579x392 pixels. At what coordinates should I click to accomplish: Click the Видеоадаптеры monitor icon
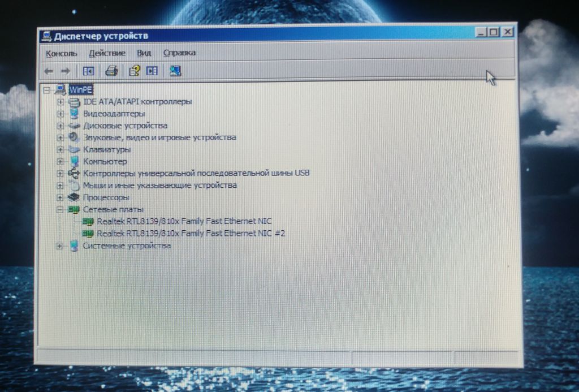coord(74,114)
